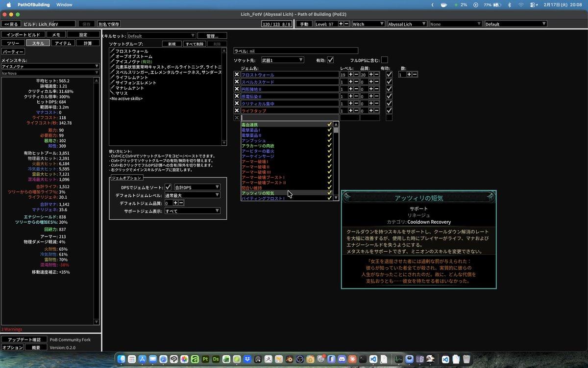Switch to the スキル tab

(x=38, y=43)
